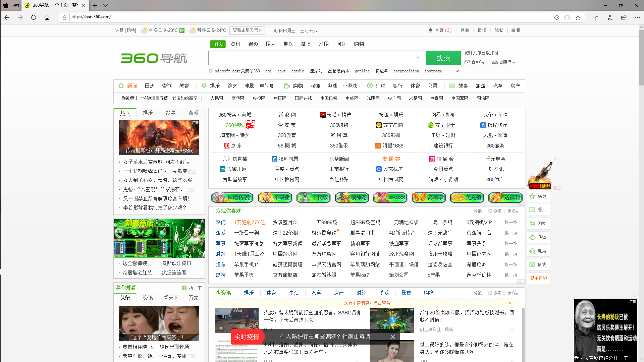Click the 娱乐 star icon in right sidebar
644x362 pixels.
point(533,196)
